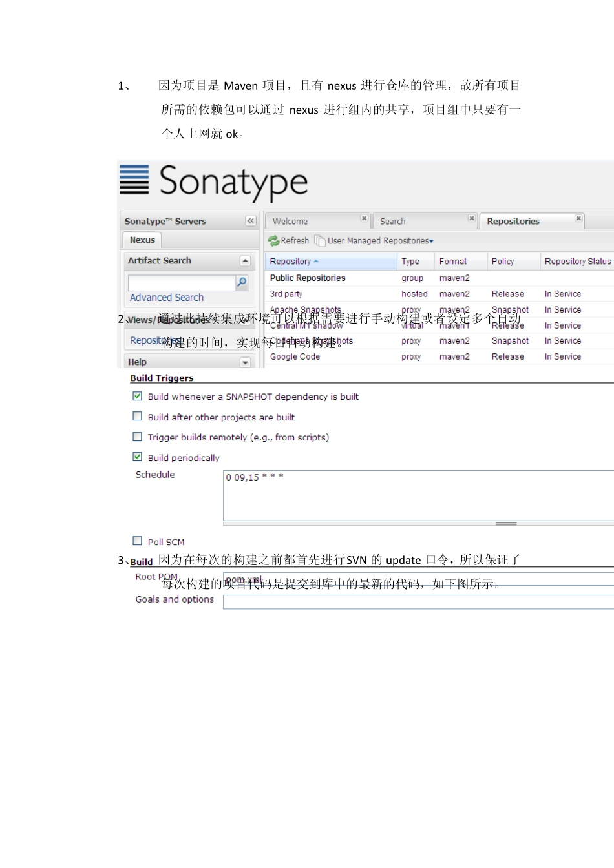Sort by Policy column header
Viewport: 614px width, 868px height.
pyautogui.click(x=513, y=262)
